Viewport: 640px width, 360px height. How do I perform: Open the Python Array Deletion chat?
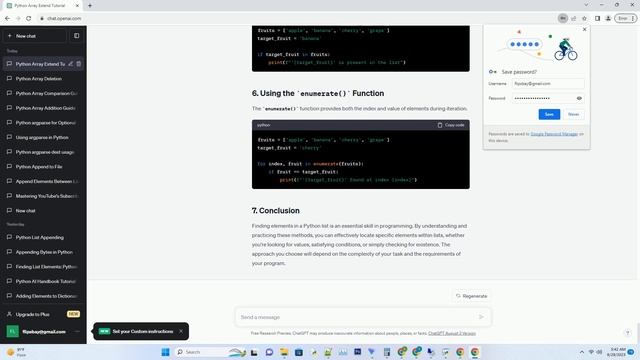click(43, 78)
